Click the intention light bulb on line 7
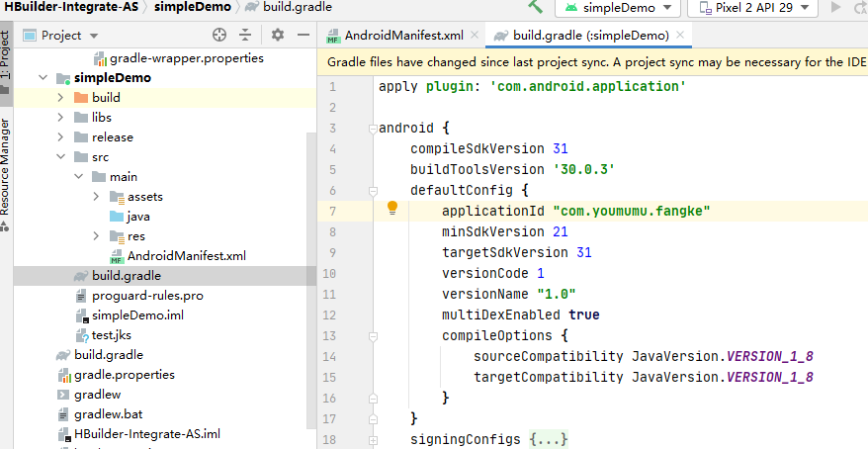 coord(392,209)
